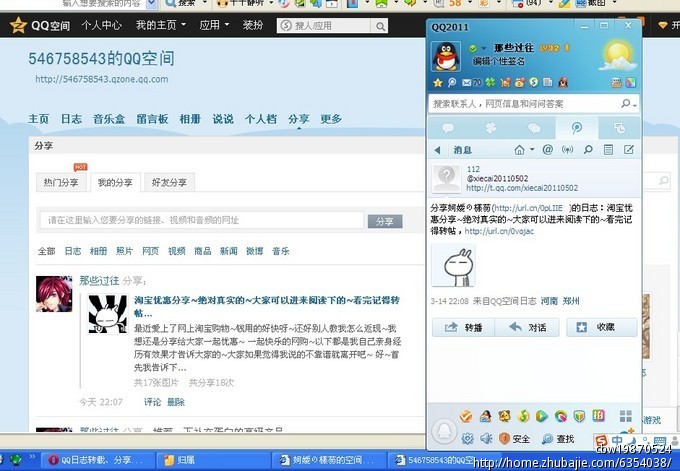Click home icon in microblog toolbar
Viewport: 680px width, 471px height.
[519, 150]
